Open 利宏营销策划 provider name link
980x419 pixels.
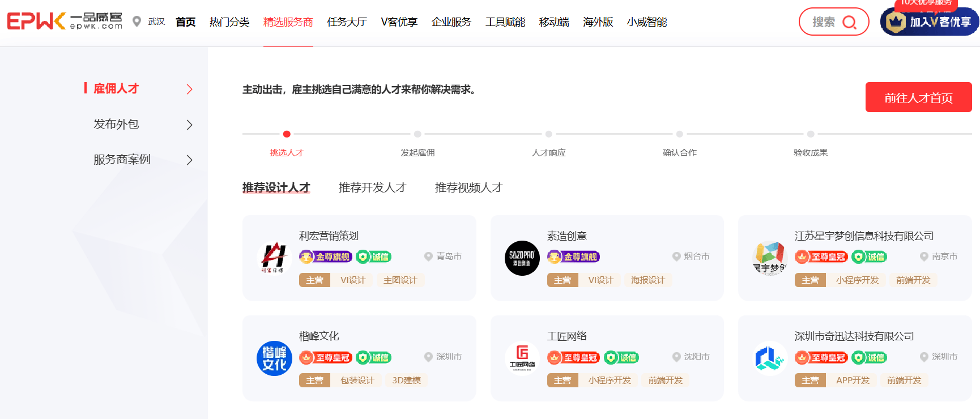coord(329,236)
